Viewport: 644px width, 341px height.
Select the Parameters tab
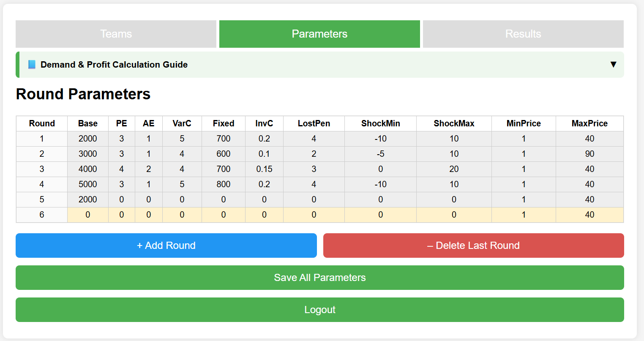coord(319,34)
